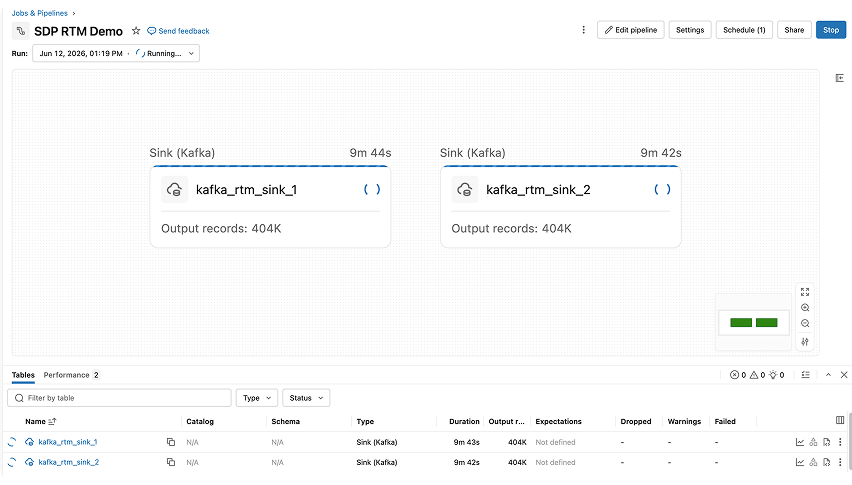Click the lightbulb insights count indicator
The height and width of the screenshot is (485, 852).
[x=776, y=375]
